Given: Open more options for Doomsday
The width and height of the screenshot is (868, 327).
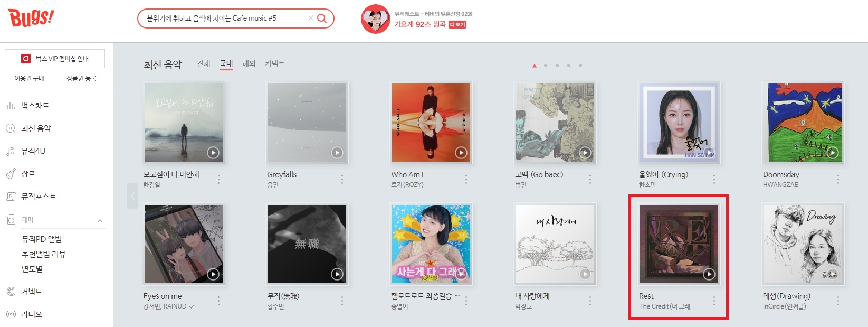Looking at the screenshot, I should click(x=838, y=180).
